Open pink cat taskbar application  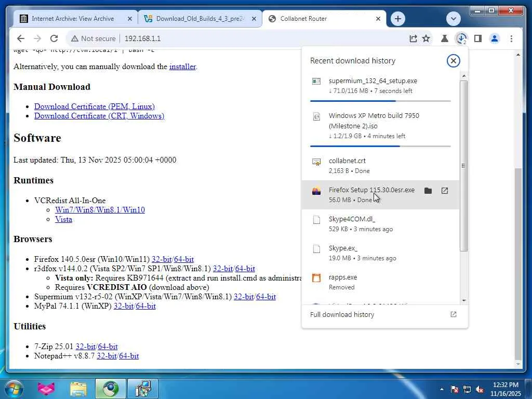point(46,389)
